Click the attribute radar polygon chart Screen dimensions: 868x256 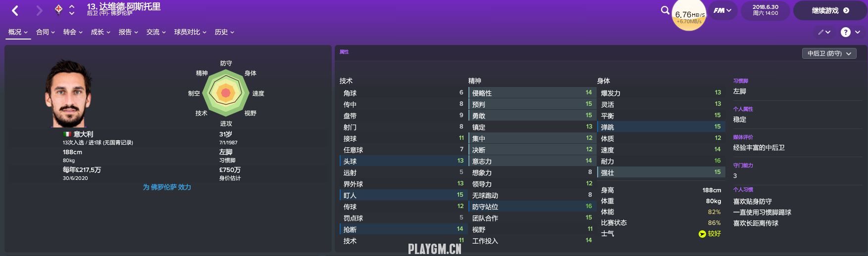(226, 93)
